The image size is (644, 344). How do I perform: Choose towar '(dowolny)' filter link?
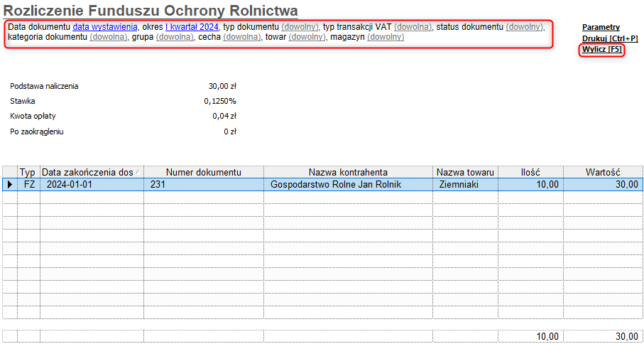[x=307, y=38]
